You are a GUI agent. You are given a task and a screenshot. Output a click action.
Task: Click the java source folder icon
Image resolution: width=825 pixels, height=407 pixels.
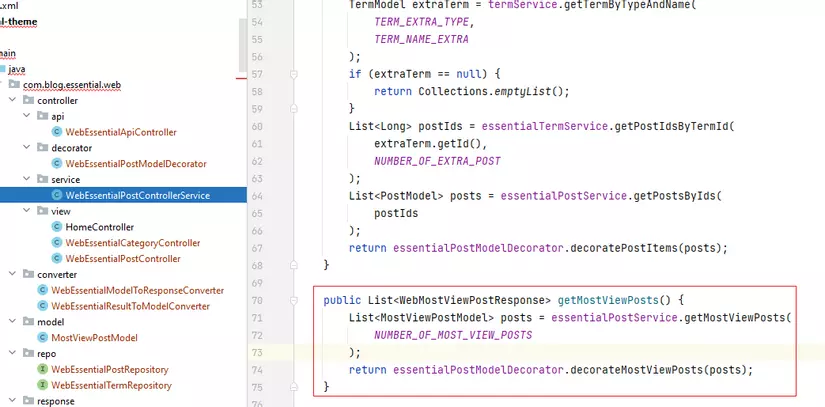[x=14, y=69]
